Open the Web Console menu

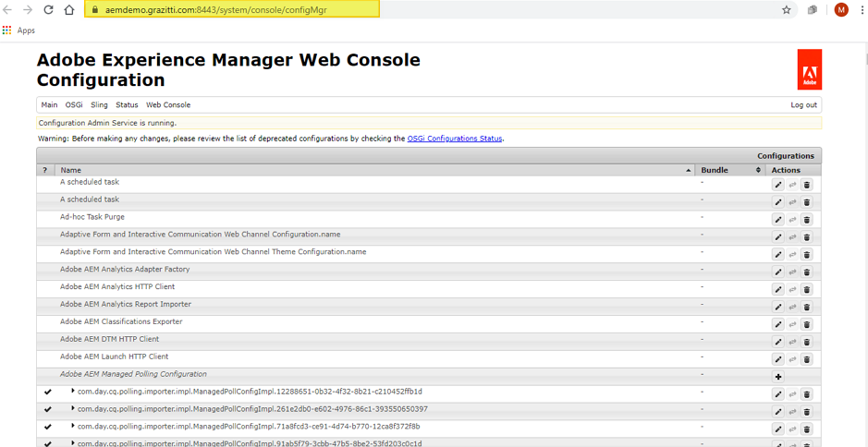click(168, 105)
